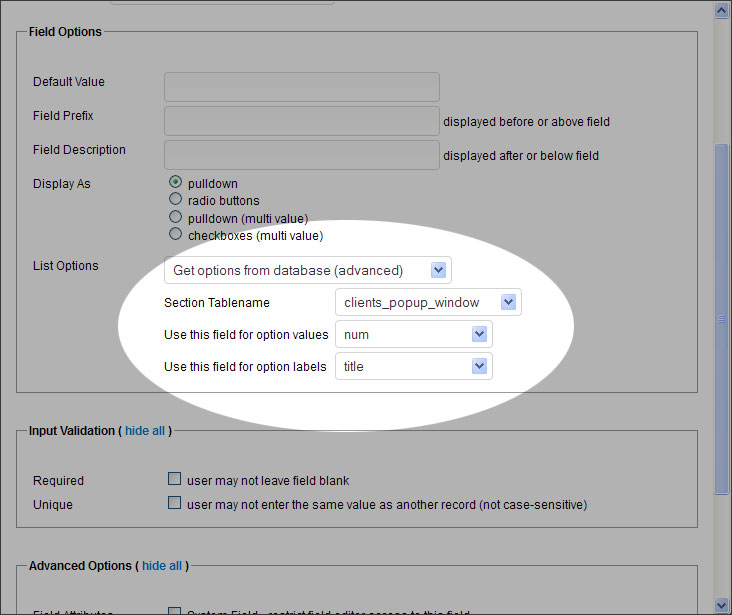Click the Field Prefix text box
Image resolution: width=732 pixels, height=615 pixels.
[x=301, y=121]
